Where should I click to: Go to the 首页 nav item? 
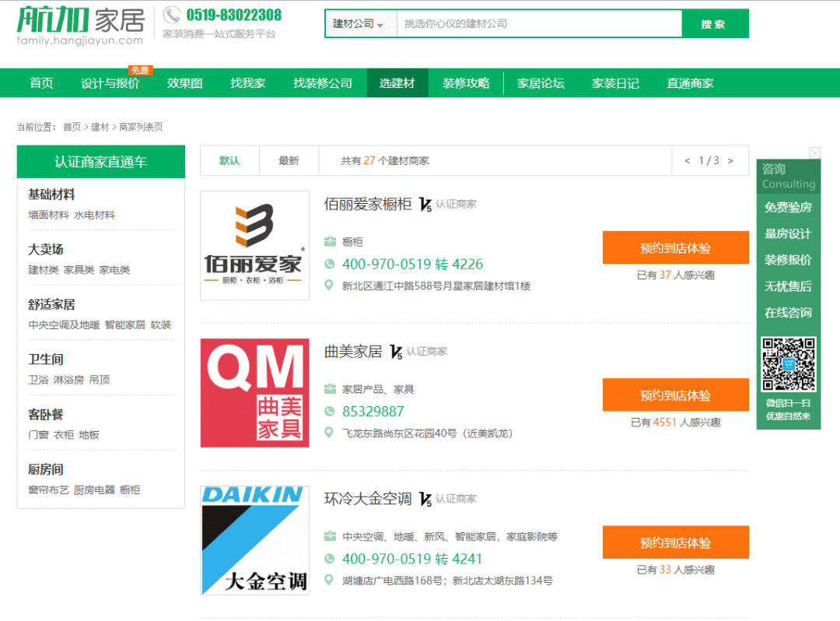[x=41, y=83]
